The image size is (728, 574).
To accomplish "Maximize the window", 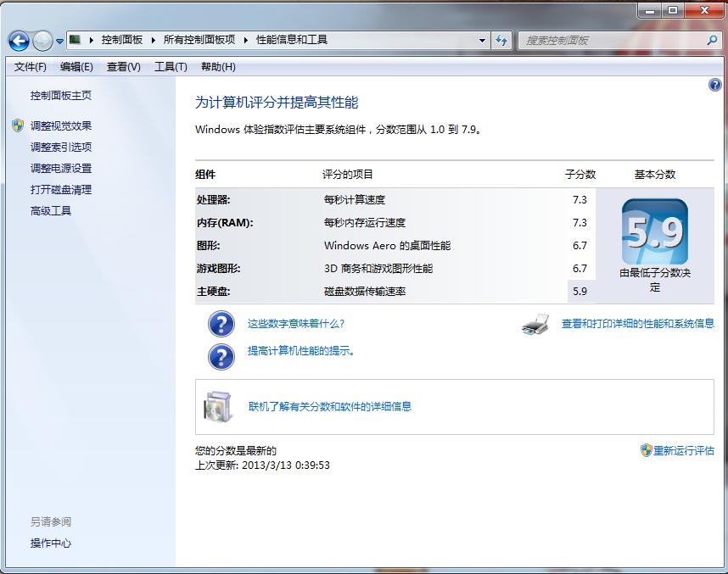I will pos(672,10).
